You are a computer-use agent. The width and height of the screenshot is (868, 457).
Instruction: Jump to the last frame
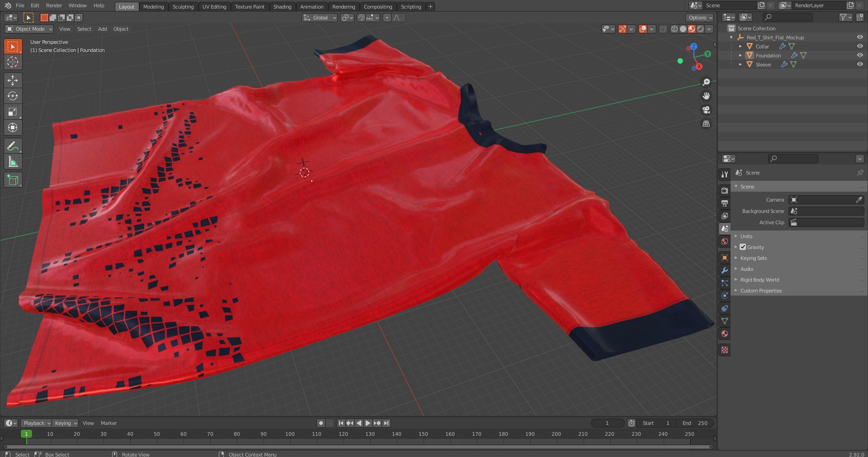(386, 423)
